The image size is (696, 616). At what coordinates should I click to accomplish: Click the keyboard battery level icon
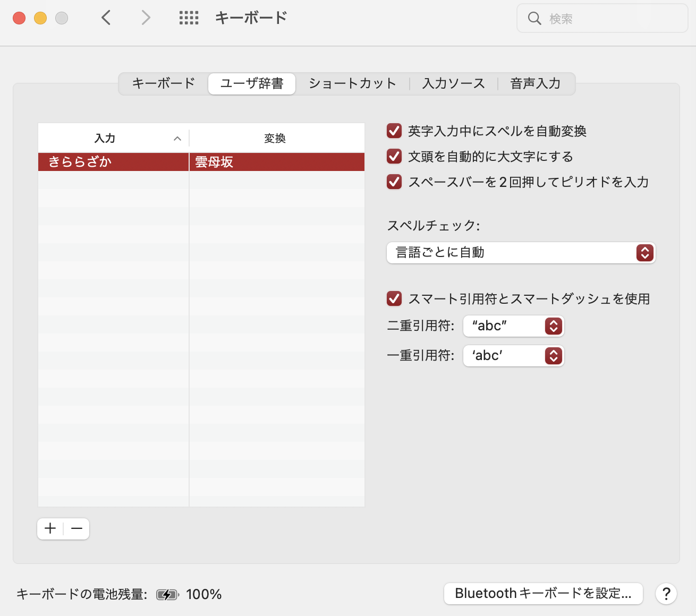click(167, 594)
